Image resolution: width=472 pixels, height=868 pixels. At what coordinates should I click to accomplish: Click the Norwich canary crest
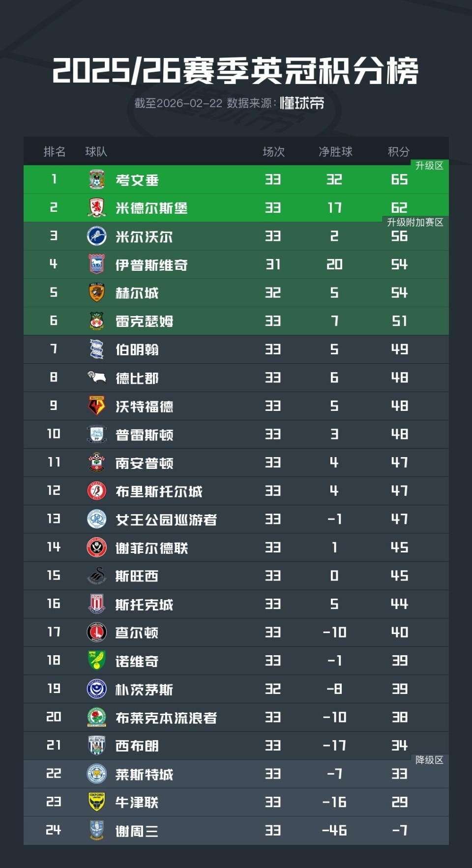click(97, 661)
